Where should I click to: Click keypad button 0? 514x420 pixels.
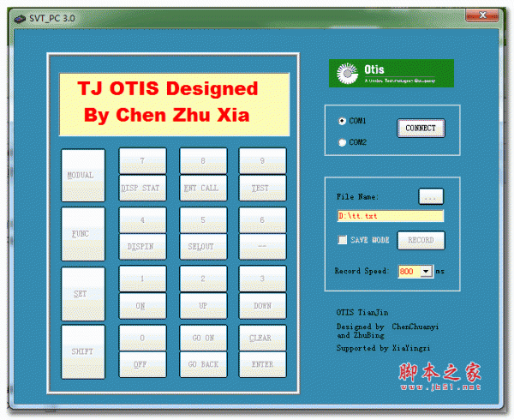(x=142, y=338)
